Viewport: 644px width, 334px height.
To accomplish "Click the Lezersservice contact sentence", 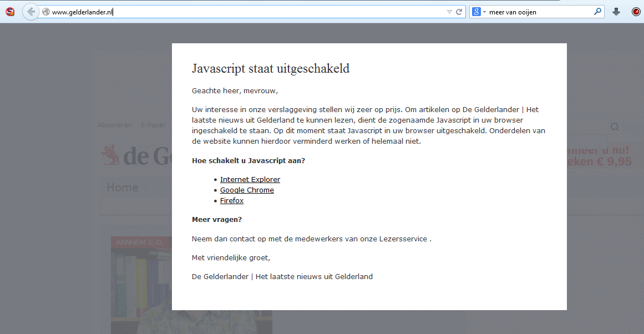I will tap(311, 239).
